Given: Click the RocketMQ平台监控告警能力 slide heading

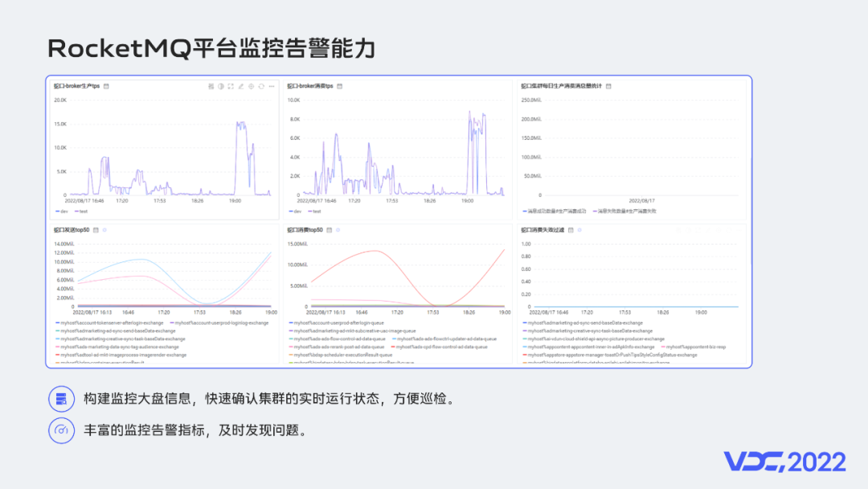Looking at the screenshot, I should click(211, 48).
